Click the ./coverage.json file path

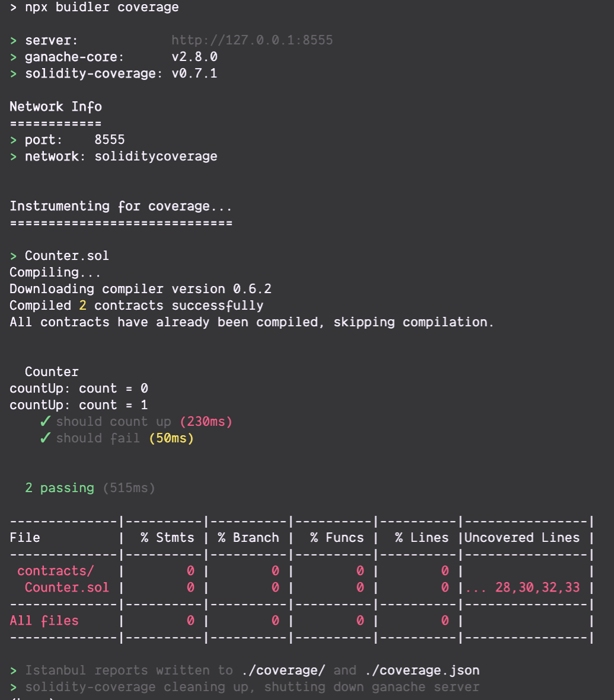click(422, 670)
